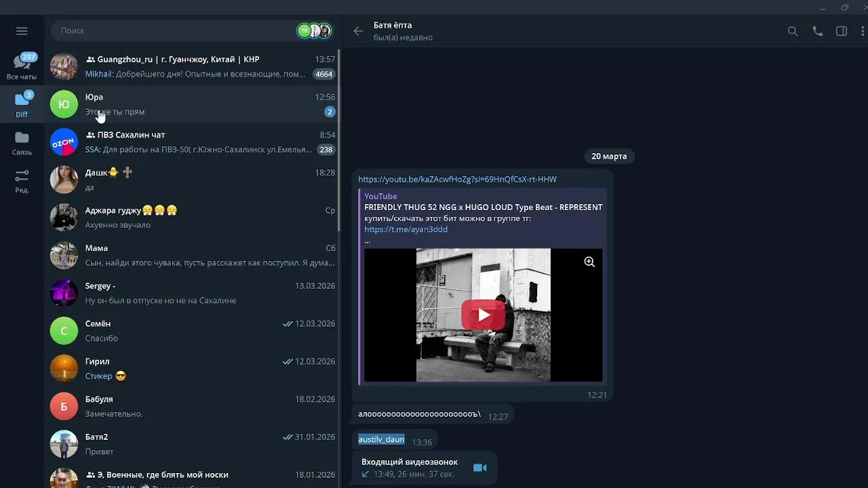Click the green Ю avatar
This screenshot has width=868, height=488.
[x=64, y=104]
